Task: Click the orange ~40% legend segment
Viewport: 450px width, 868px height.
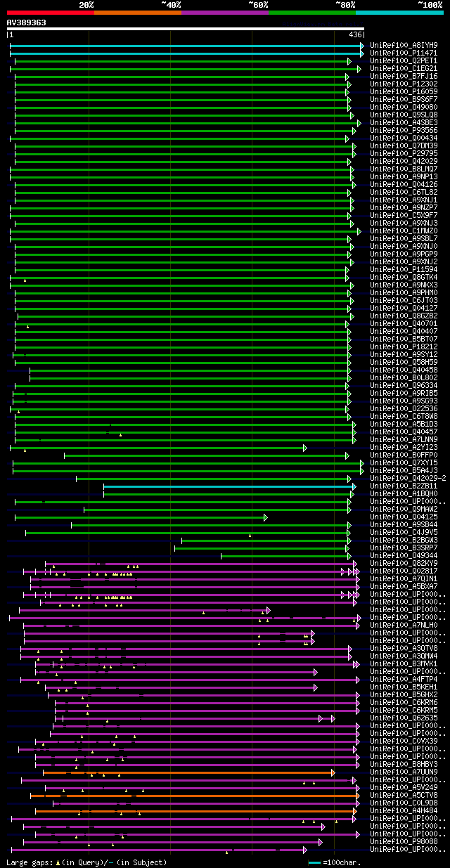Action: pos(138,12)
